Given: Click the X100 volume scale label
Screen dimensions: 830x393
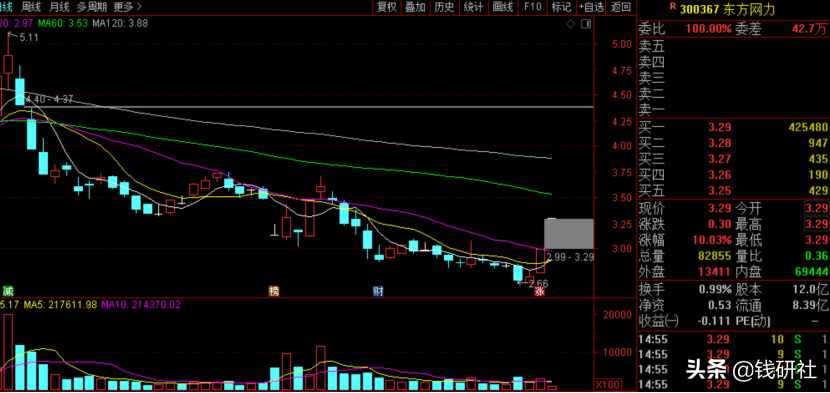Looking at the screenshot, I should click(605, 385).
